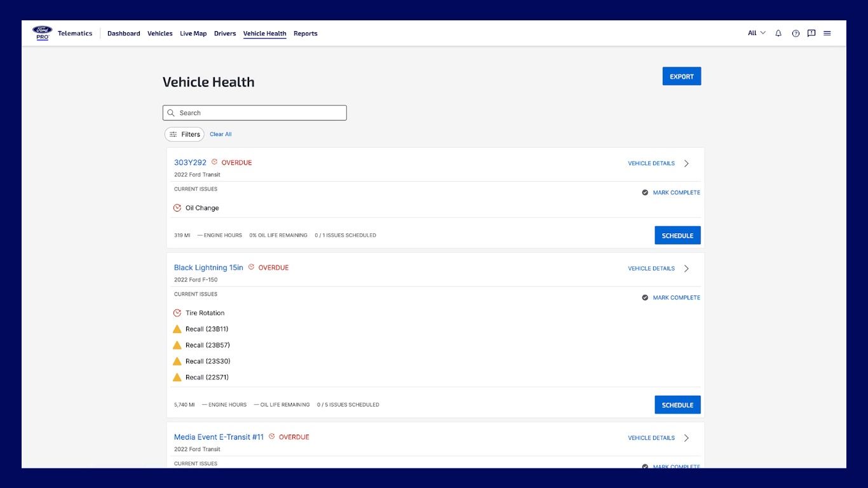The width and height of the screenshot is (868, 488).
Task: Click the overdue clock icon beside Black Lightning 15in
Action: [251, 268]
